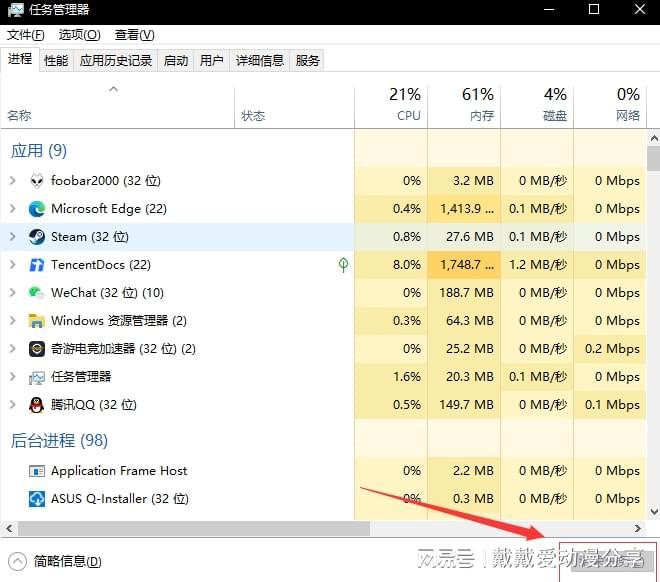Sort processes by 内存 column header
The image size is (660, 582).
coord(464,107)
